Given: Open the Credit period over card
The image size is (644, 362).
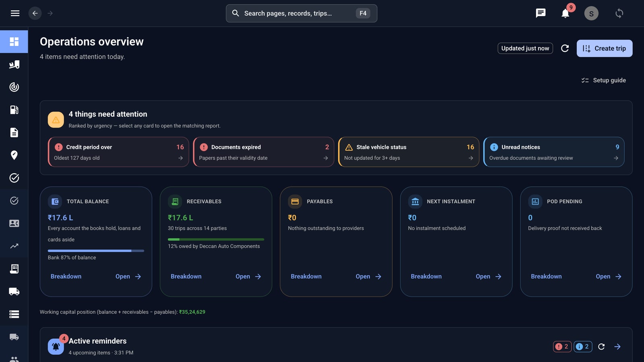Looking at the screenshot, I should [118, 152].
